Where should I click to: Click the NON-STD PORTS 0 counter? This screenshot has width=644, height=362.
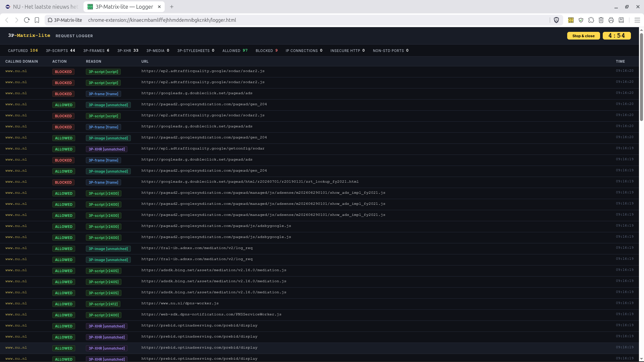pyautogui.click(x=391, y=51)
